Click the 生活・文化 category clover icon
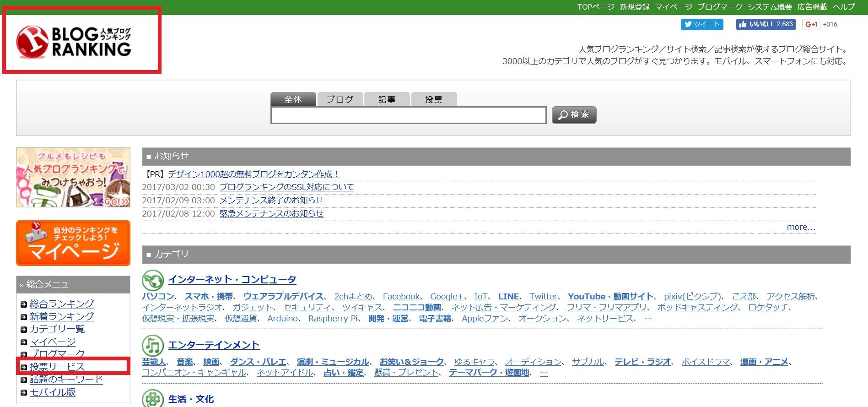 point(153,399)
